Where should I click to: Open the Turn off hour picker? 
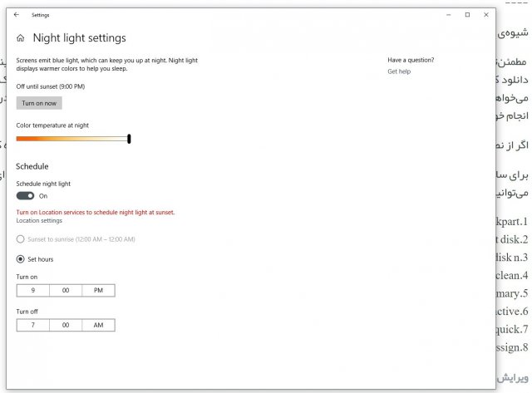tap(32, 326)
